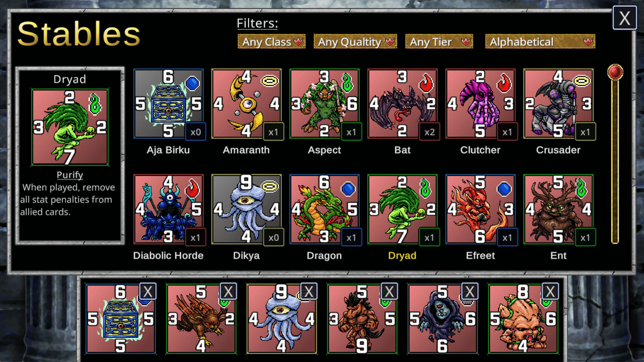Pick the Bat creature card

(402, 104)
